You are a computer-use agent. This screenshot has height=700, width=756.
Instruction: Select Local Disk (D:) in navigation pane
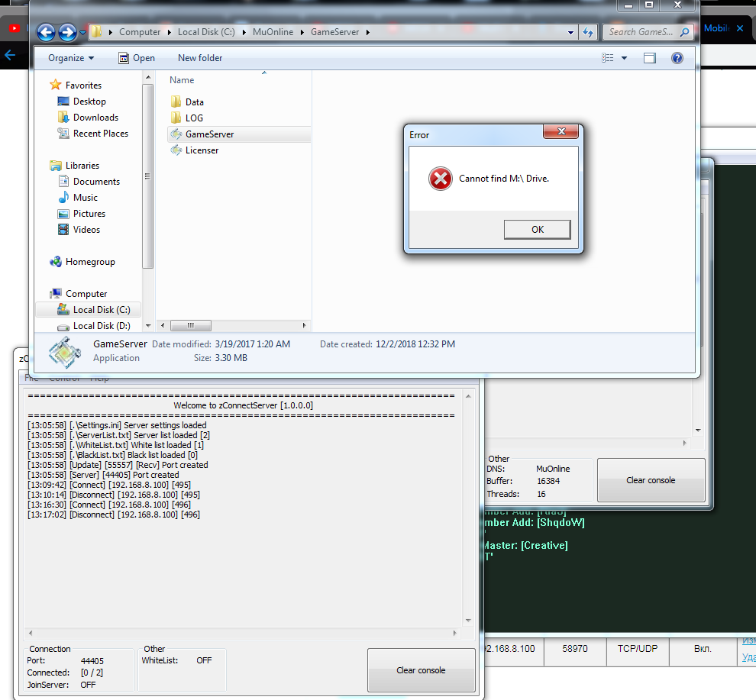tap(93, 326)
